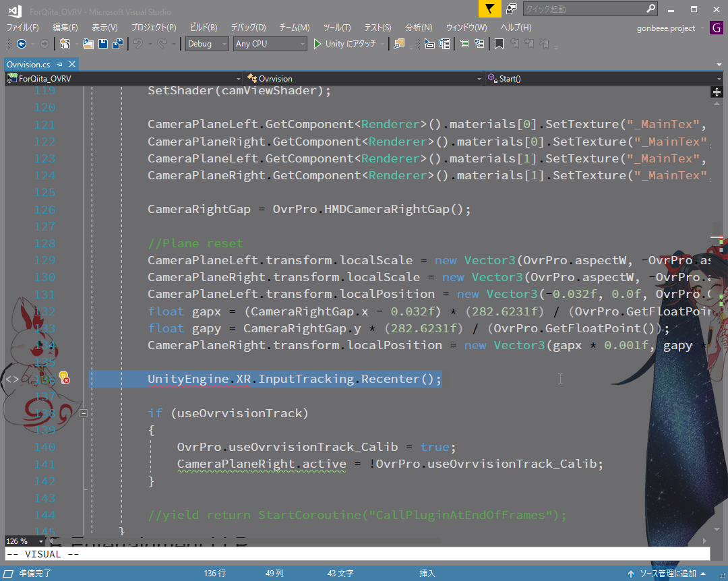This screenshot has width=728, height=581.
Task: Select the Ovrvision.cs editor tab
Action: point(30,65)
